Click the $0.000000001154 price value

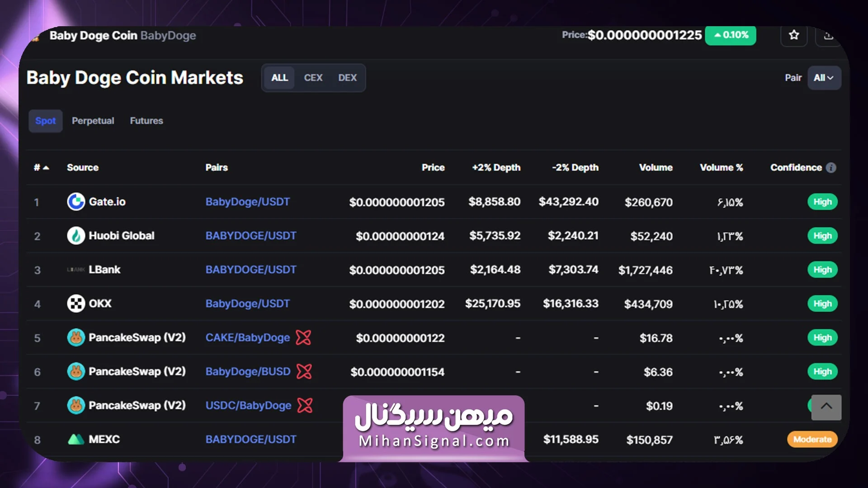coord(397,372)
